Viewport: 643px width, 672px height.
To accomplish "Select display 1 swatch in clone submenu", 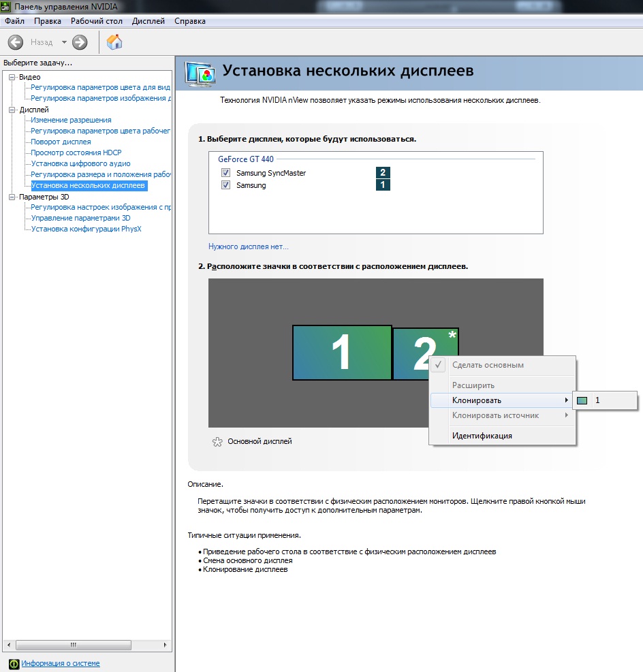I will (582, 401).
